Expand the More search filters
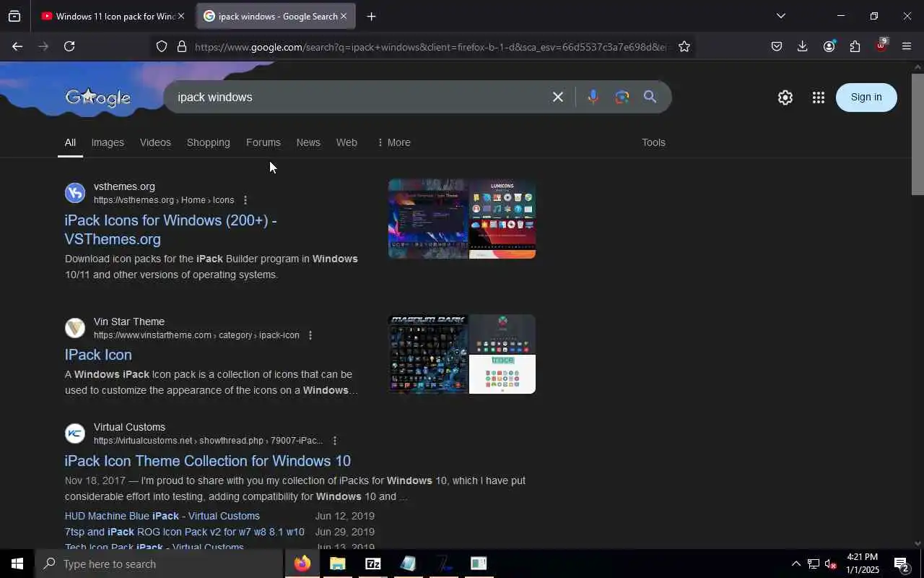The width and height of the screenshot is (924, 578). (394, 142)
